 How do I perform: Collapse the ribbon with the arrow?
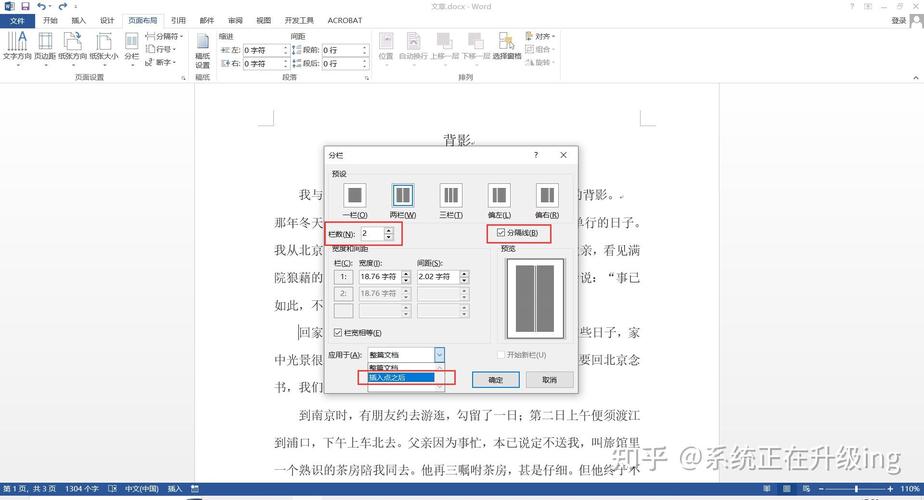[916, 78]
